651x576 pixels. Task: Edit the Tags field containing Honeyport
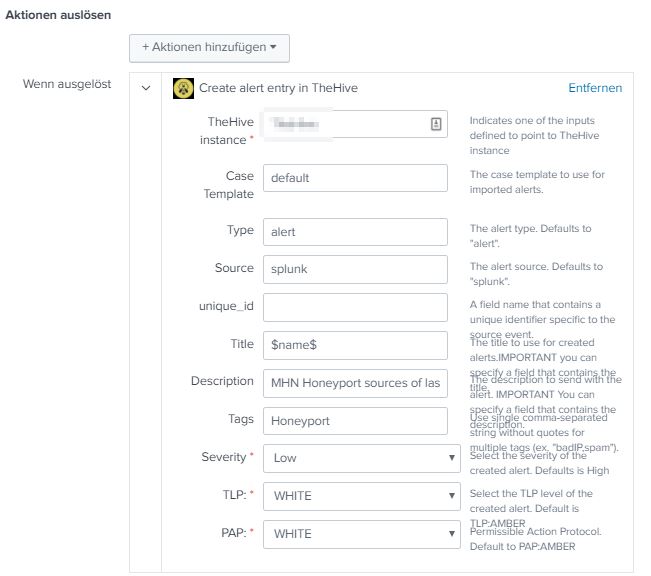355,421
